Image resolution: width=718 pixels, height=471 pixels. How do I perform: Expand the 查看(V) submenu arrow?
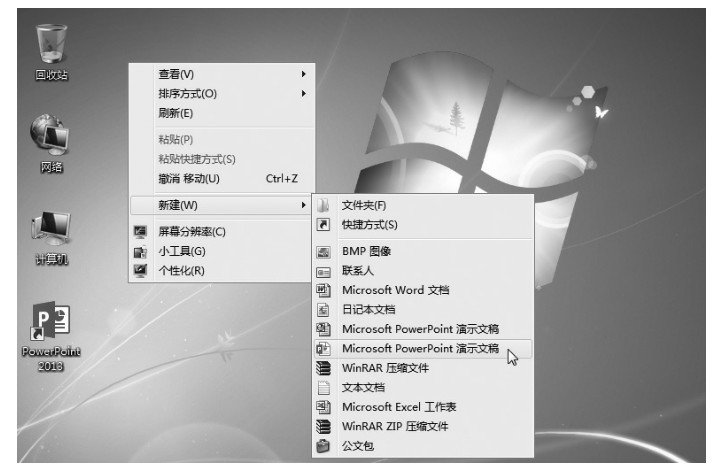pyautogui.click(x=303, y=74)
